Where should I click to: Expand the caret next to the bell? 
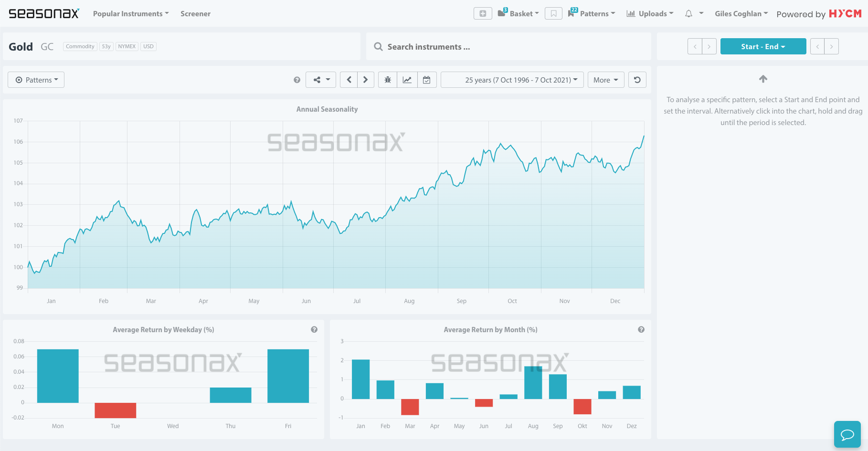click(701, 13)
